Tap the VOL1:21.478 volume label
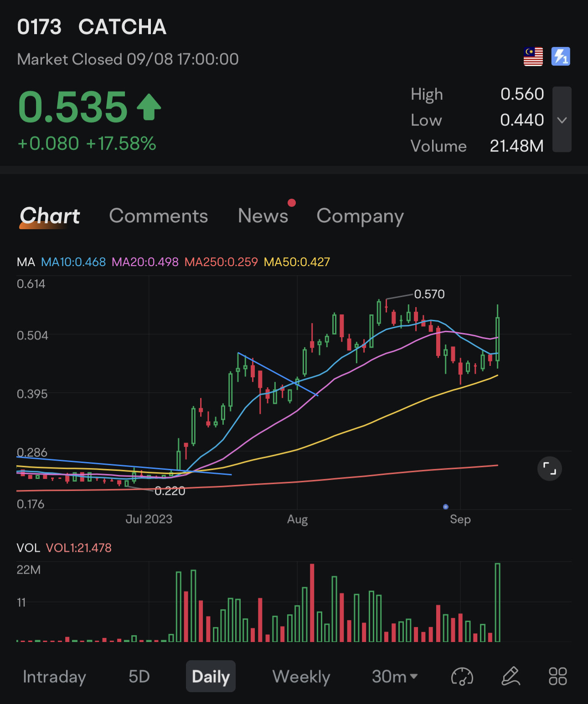 coord(79,548)
